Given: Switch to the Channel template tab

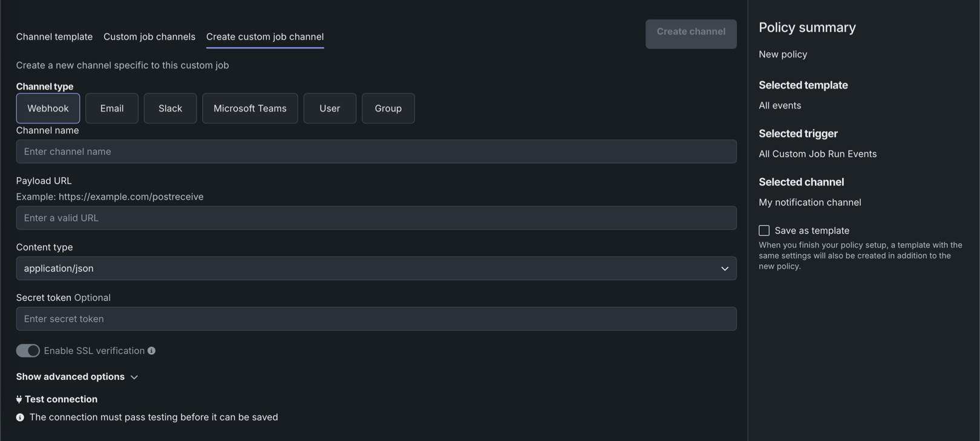Looking at the screenshot, I should tap(54, 37).
